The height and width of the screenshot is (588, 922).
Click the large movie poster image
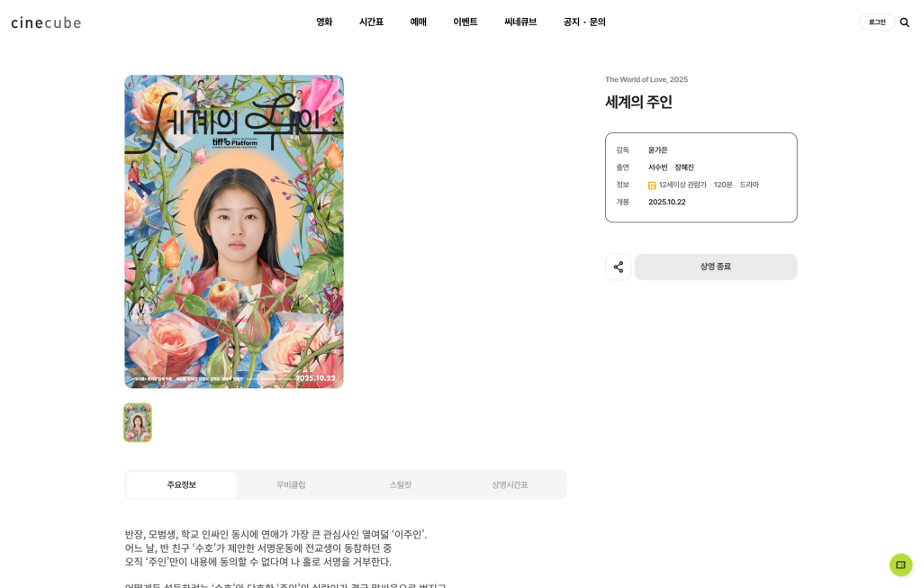(234, 231)
